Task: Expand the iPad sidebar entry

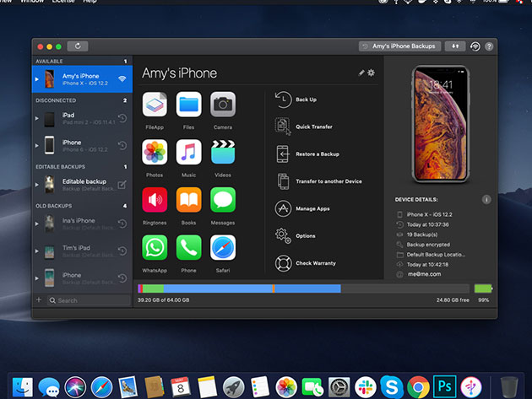Action: pos(36,118)
